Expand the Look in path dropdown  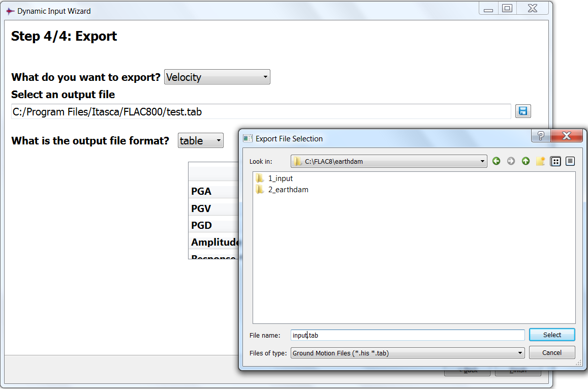click(x=389, y=161)
